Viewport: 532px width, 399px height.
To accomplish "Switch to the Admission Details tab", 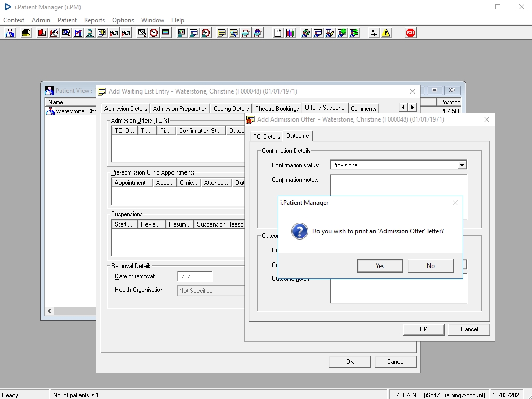I will pos(126,109).
